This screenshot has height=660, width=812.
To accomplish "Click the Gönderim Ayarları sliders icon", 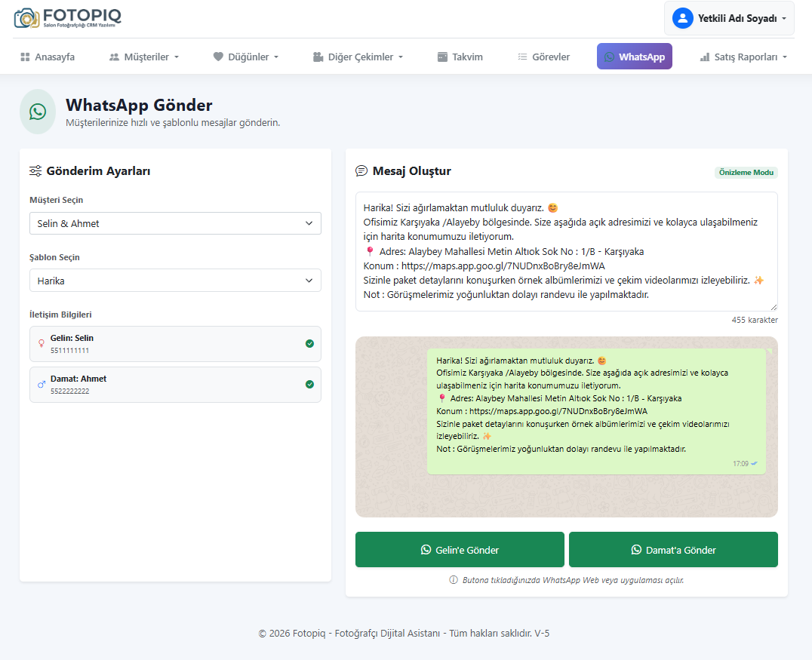I will coord(35,171).
